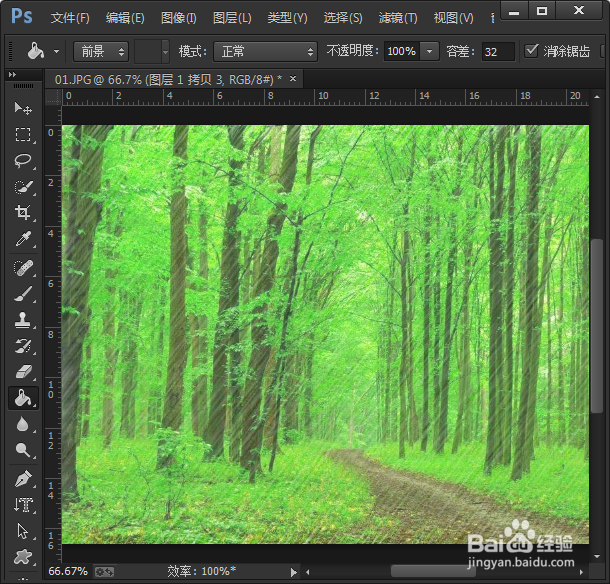Open the 文件(F) menu
Screen dimensions: 610x584
pos(70,18)
